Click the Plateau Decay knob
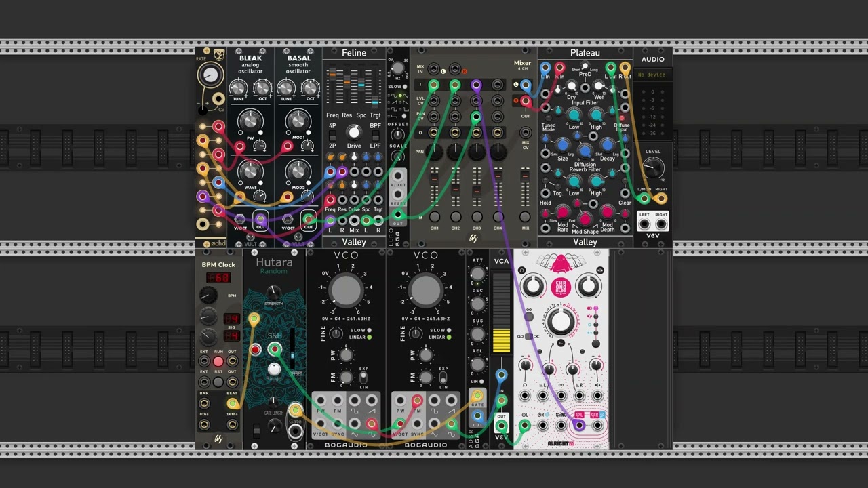 pyautogui.click(x=608, y=145)
